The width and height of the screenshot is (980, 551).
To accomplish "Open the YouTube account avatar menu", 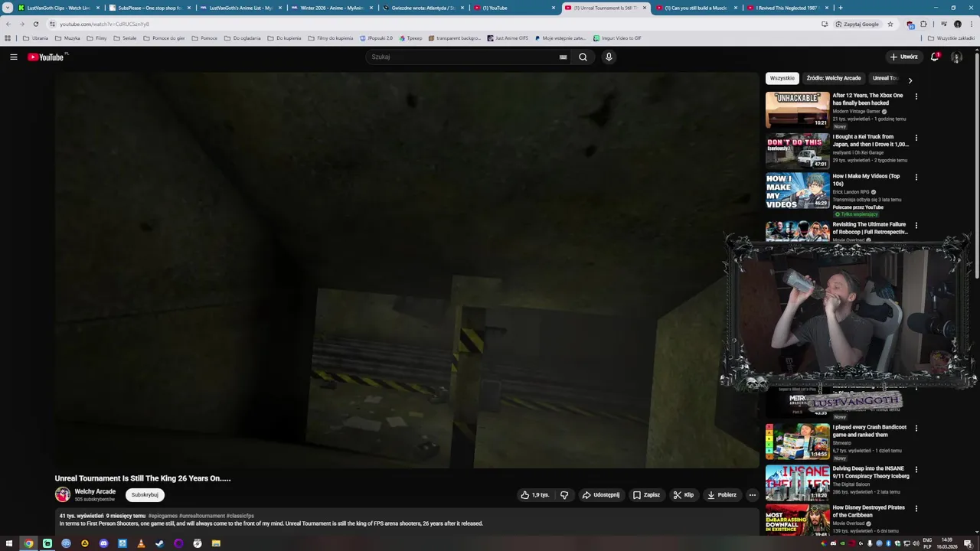I will pyautogui.click(x=956, y=57).
